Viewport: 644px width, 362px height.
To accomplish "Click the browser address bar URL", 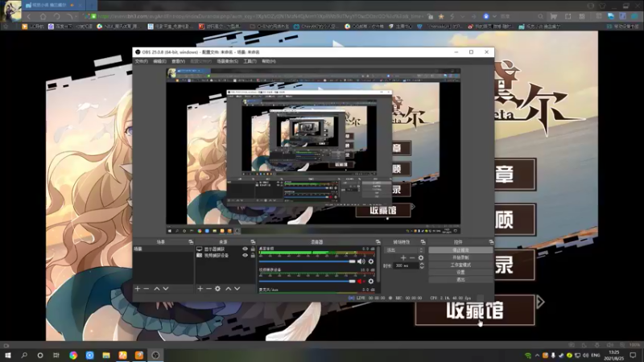I will [x=258, y=16].
